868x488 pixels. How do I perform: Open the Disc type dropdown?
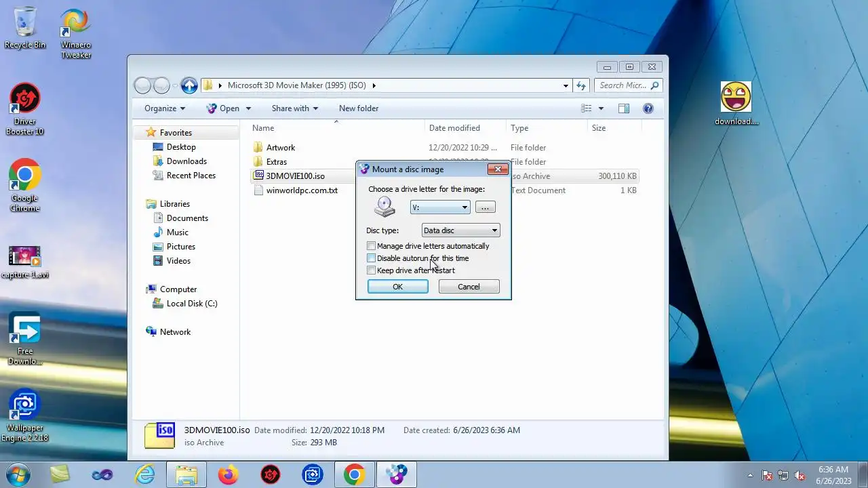460,230
